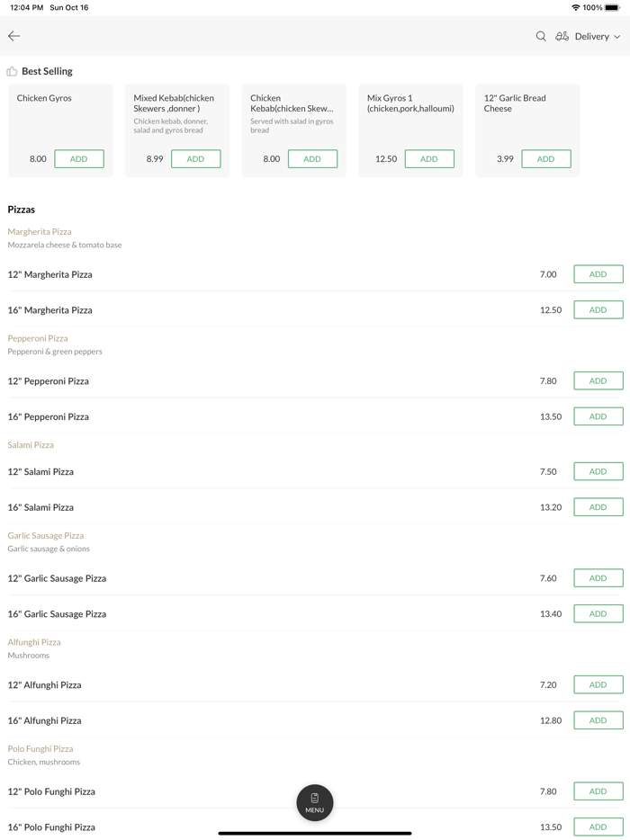Image resolution: width=630 pixels, height=840 pixels.
Task: Tap the back arrow icon
Action: (14, 36)
